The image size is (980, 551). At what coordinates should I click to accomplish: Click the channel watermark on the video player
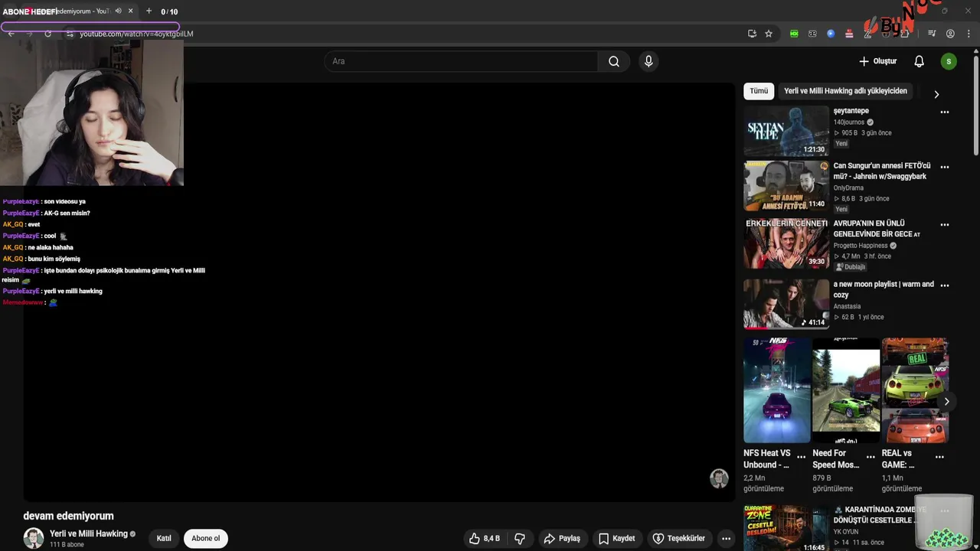[719, 479]
